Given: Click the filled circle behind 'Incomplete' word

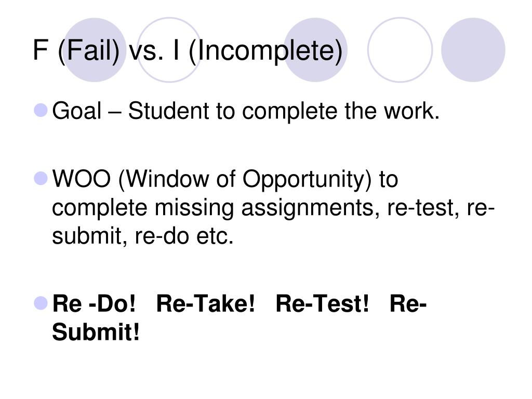Looking at the screenshot, I should (315, 50).
